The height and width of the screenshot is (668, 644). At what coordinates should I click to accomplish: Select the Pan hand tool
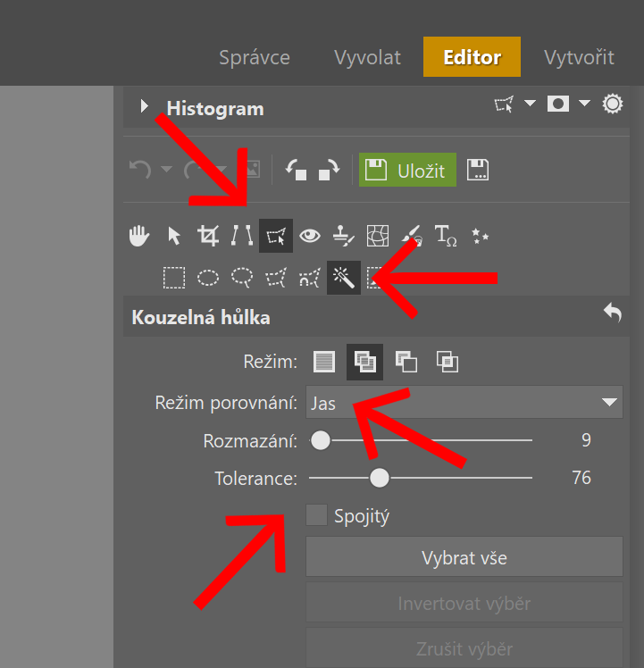[139, 236]
